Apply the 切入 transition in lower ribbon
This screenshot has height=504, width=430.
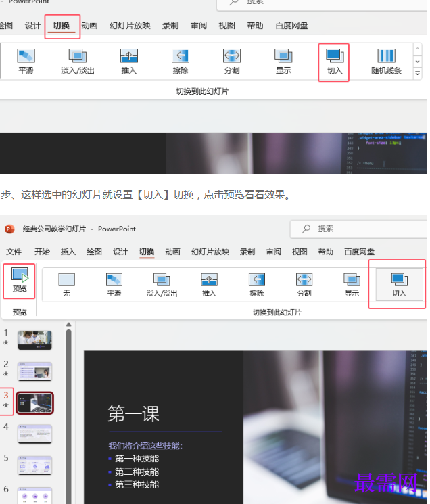click(399, 285)
